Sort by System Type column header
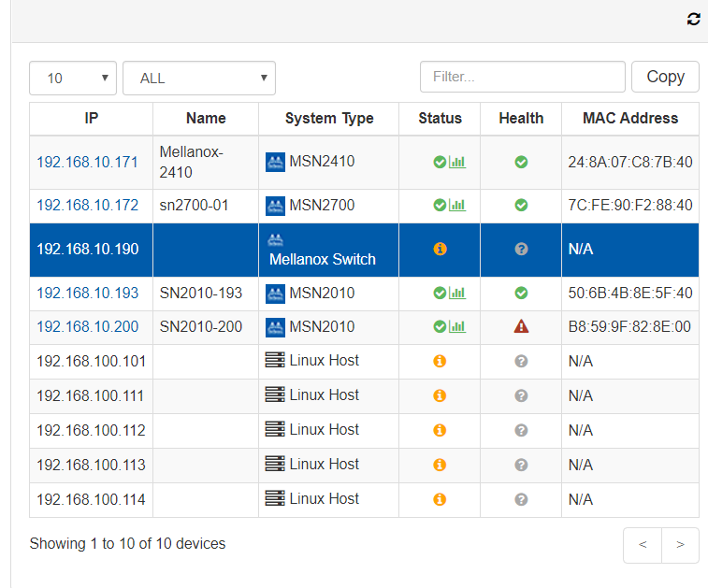Screen dimensions: 708x588 pyautogui.click(x=329, y=118)
